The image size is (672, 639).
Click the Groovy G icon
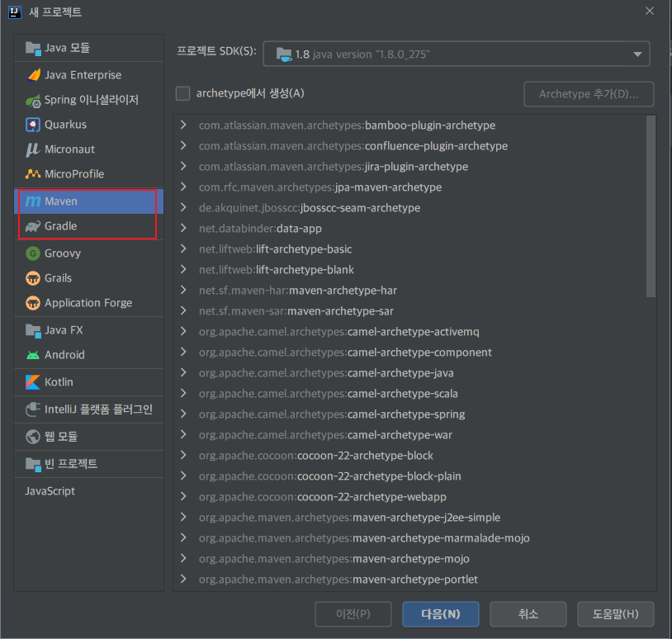pyautogui.click(x=33, y=253)
